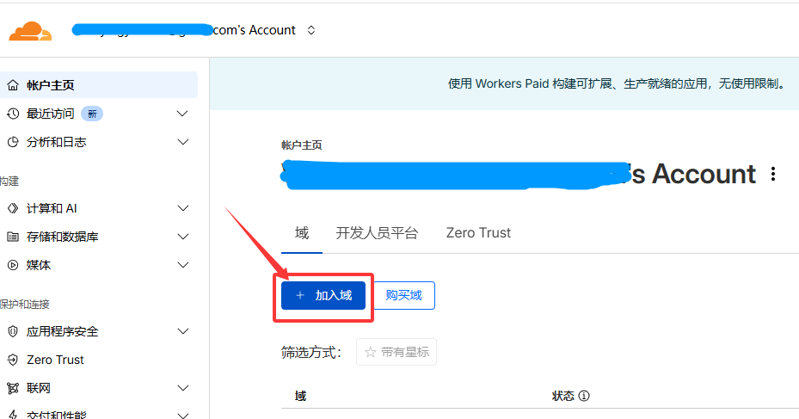Switch to the Zero Trust tab
799x419 pixels.
[478, 233]
